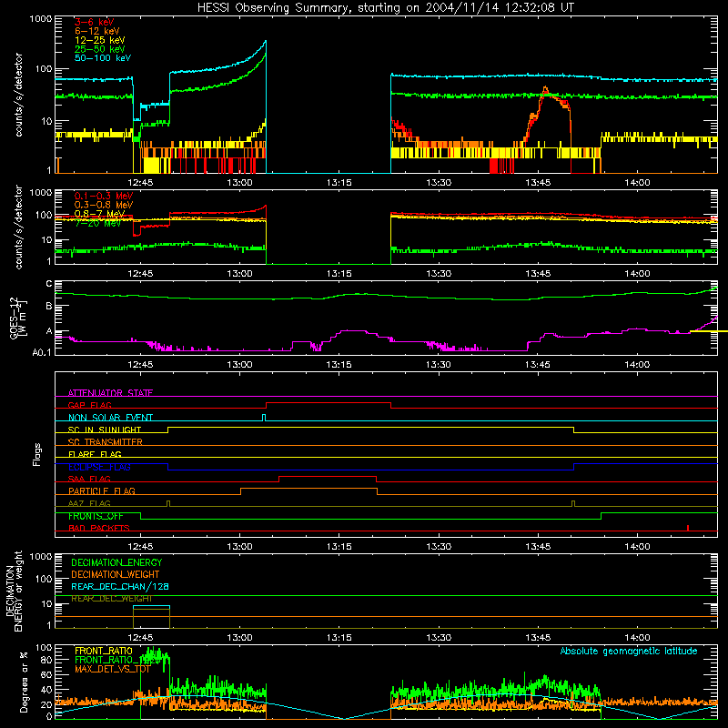Click the raised GAP_FLAG segment around 13:15
Viewport: 728px width, 728px height.
tap(329, 402)
